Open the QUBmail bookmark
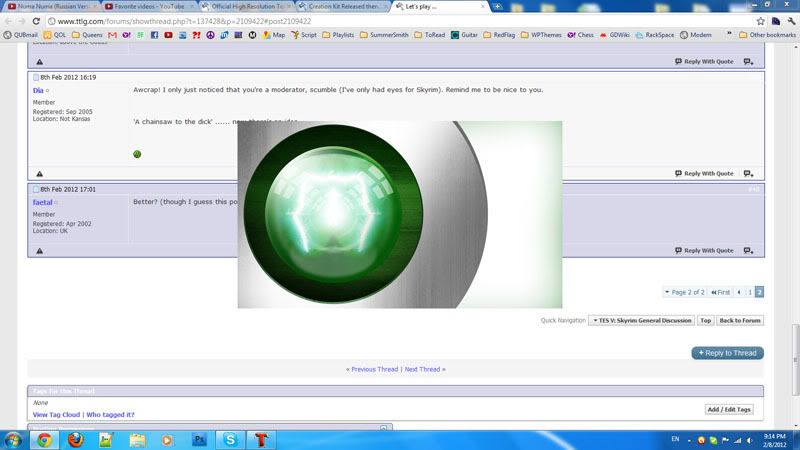The image size is (800, 450). coord(20,35)
